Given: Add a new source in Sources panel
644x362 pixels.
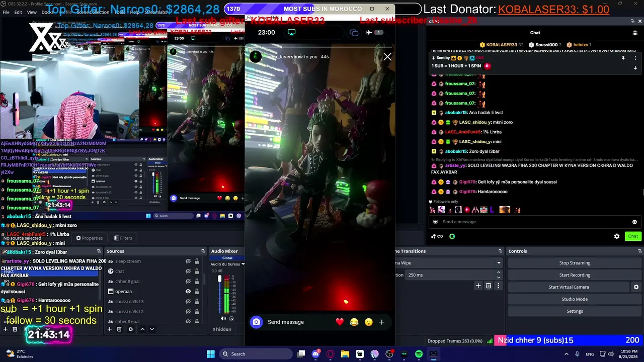Looking at the screenshot, I should tap(109, 329).
